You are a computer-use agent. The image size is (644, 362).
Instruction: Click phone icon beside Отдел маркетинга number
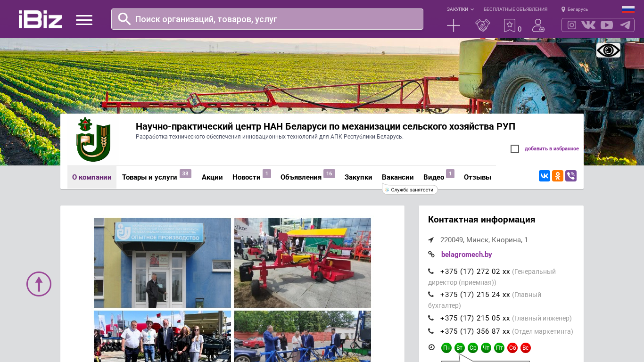[431, 331]
